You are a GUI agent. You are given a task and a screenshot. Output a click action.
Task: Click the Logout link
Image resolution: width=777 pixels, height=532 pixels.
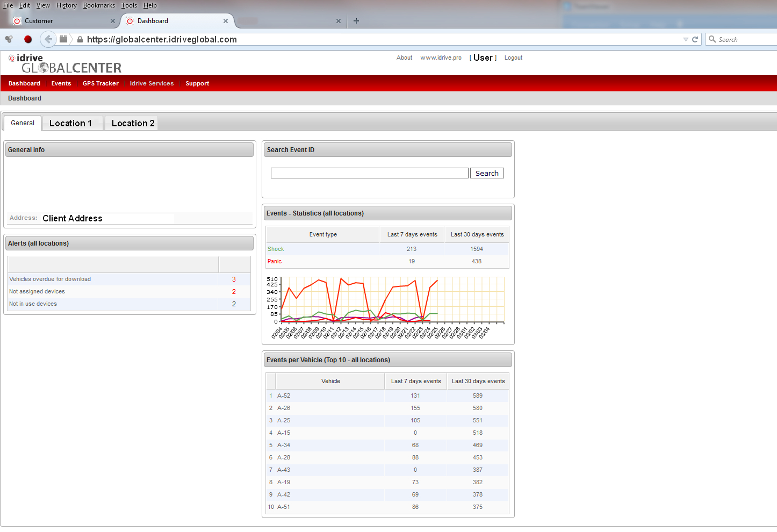click(513, 58)
